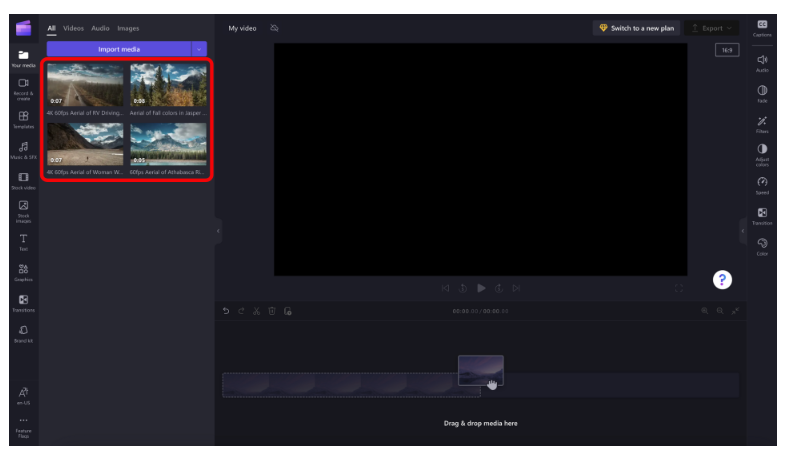Open the Transition properties panel
The height and width of the screenshot is (463, 802).
(762, 216)
